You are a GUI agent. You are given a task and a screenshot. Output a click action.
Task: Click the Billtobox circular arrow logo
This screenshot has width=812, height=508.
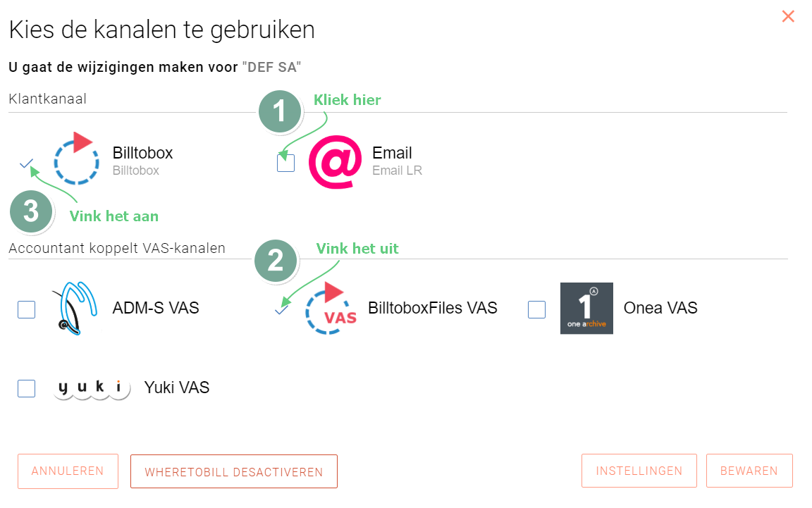(x=77, y=159)
